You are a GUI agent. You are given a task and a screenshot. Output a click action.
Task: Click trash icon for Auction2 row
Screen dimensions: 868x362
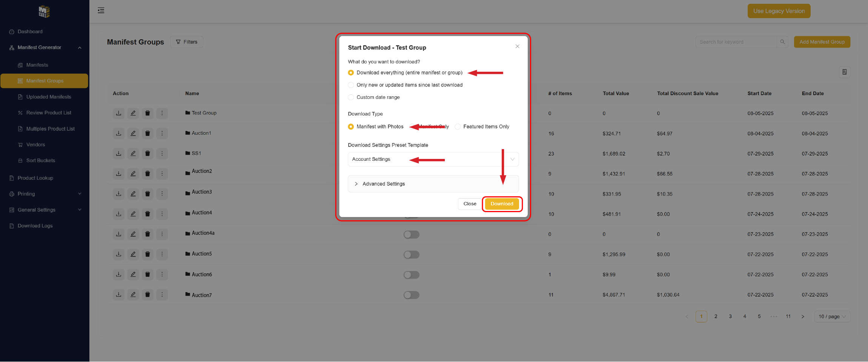point(147,174)
